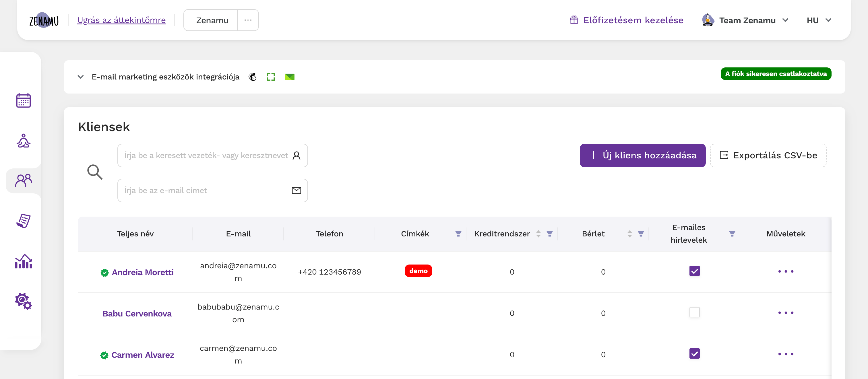Viewport: 868px width, 379px height.
Task: Open the clients sidebar icon
Action: tap(23, 180)
